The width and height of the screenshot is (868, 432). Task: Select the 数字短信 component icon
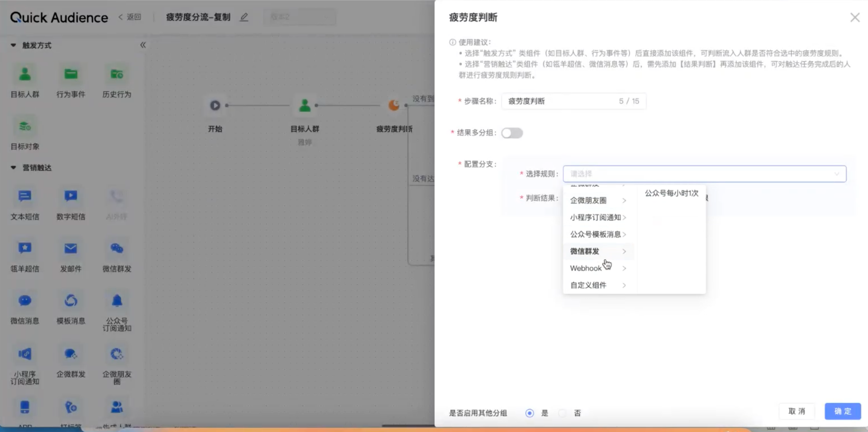coord(71,196)
